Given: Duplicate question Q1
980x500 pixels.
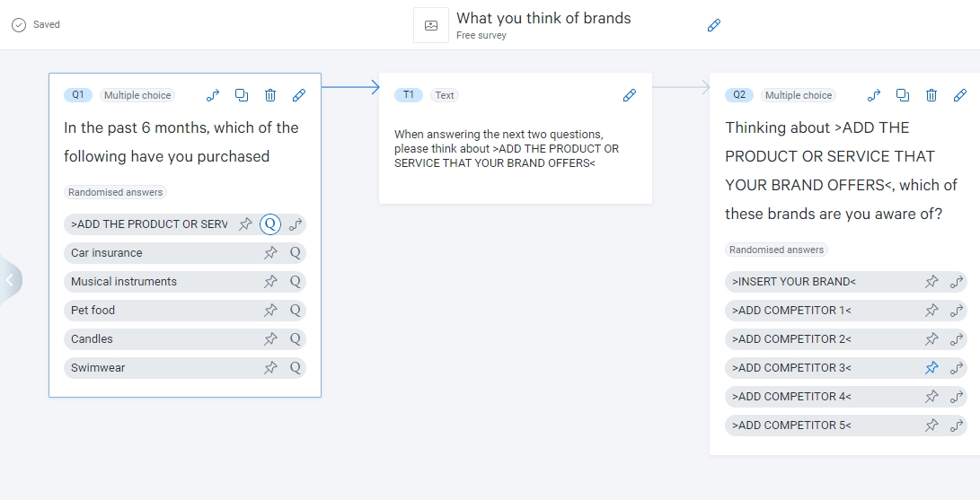Looking at the screenshot, I should click(242, 95).
